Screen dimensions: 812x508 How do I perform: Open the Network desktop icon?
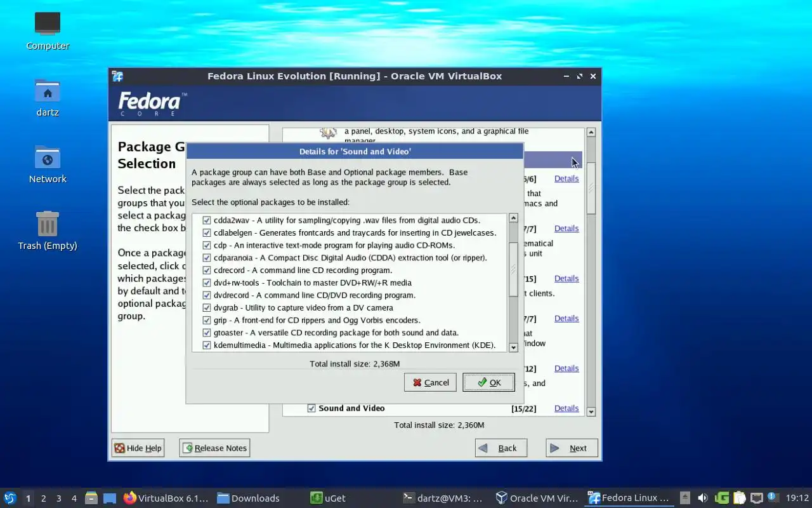[48, 157]
